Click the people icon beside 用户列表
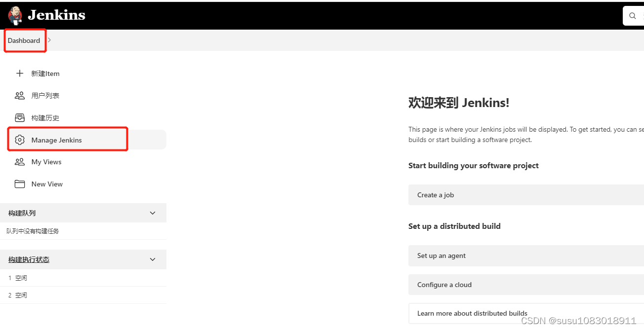644x329 pixels. (x=20, y=96)
